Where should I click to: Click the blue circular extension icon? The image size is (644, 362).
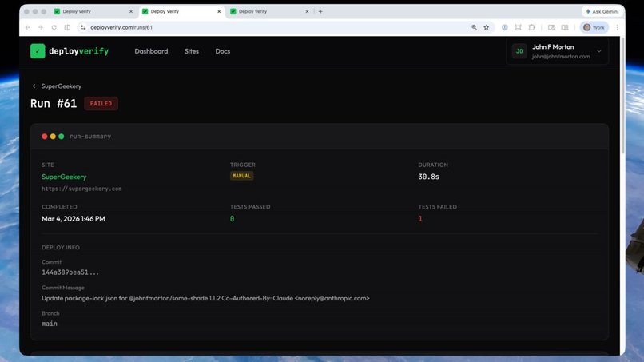pos(504,27)
